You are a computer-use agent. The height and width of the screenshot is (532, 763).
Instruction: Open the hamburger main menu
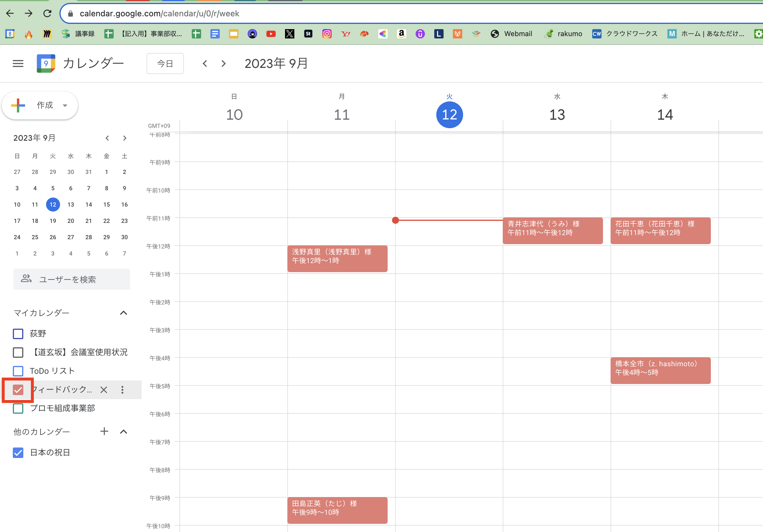(x=18, y=64)
